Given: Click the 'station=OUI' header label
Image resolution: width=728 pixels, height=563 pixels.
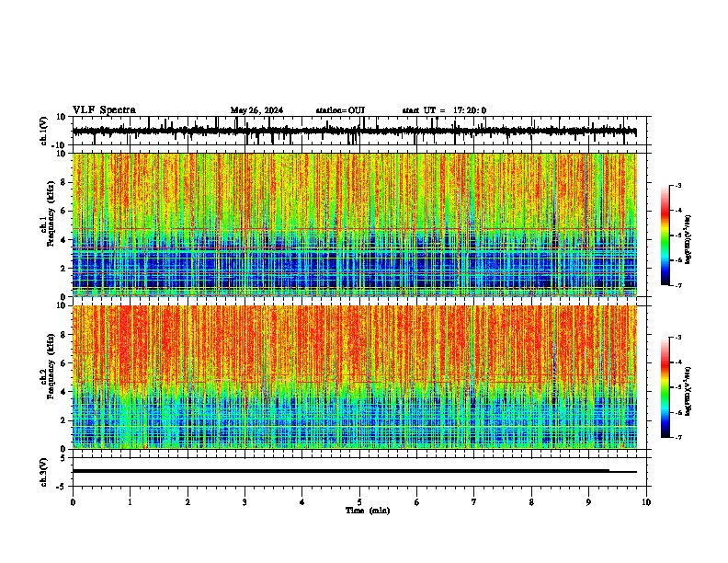Looking at the screenshot, I should coord(340,110).
